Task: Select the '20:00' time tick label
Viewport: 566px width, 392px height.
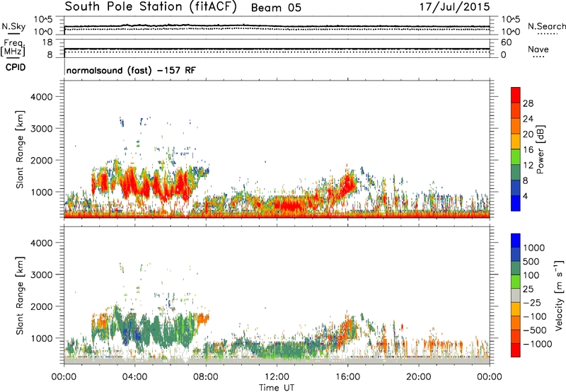Action: pyautogui.click(x=418, y=377)
